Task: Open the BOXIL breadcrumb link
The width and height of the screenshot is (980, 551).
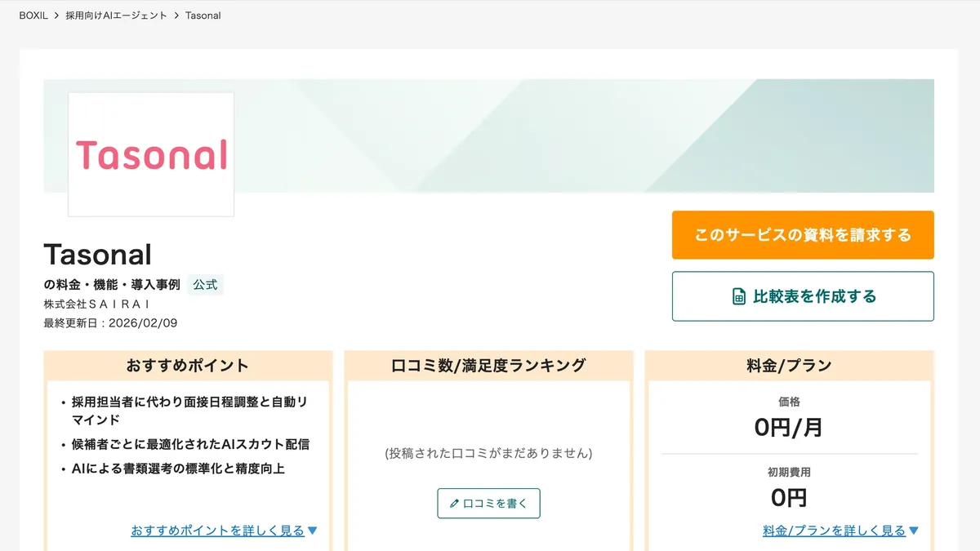Action: coord(32,15)
